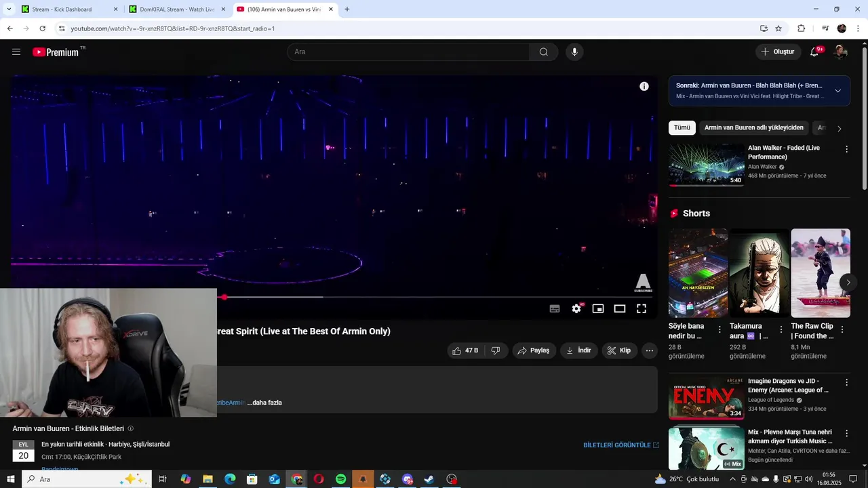Viewport: 868px width, 488px height.
Task: Open Chrome three-dot menu
Action: click(859, 28)
